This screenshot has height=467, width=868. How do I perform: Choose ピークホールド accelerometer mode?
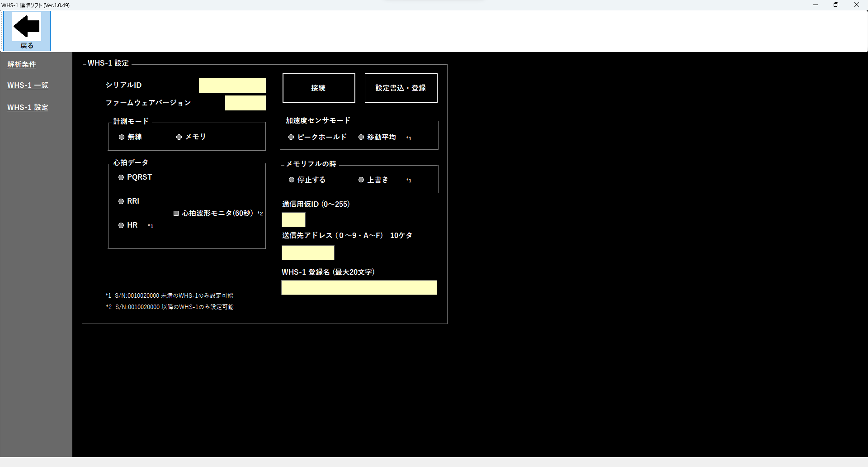pos(291,137)
